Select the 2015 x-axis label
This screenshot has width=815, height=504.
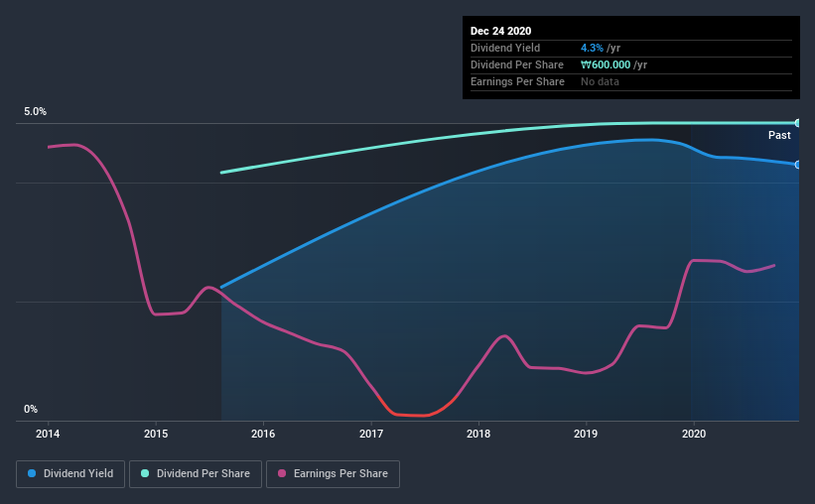(x=156, y=434)
